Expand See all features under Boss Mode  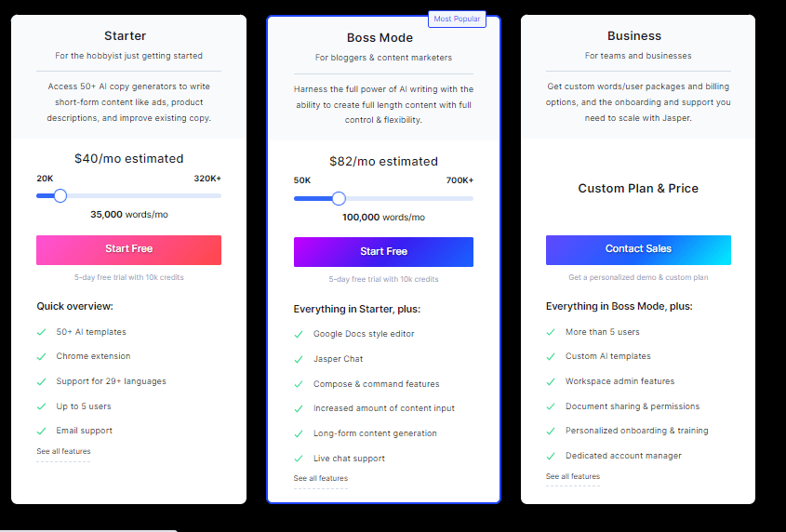point(321,478)
